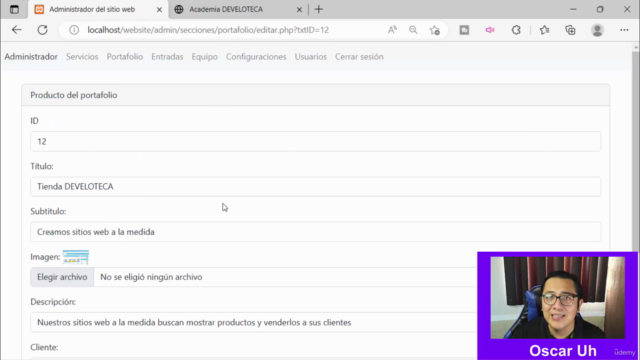Go back to the previous page
The image size is (640, 360).
[16, 30]
